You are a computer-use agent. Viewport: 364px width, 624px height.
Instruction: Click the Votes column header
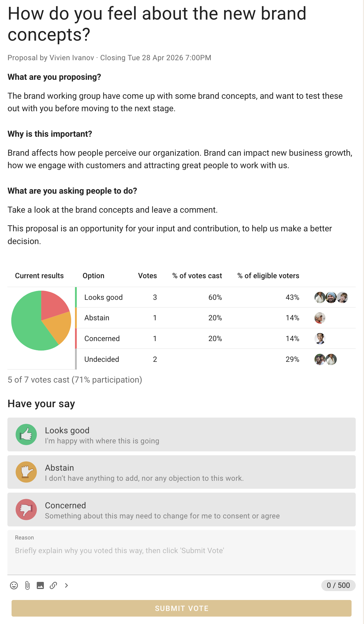coord(147,276)
